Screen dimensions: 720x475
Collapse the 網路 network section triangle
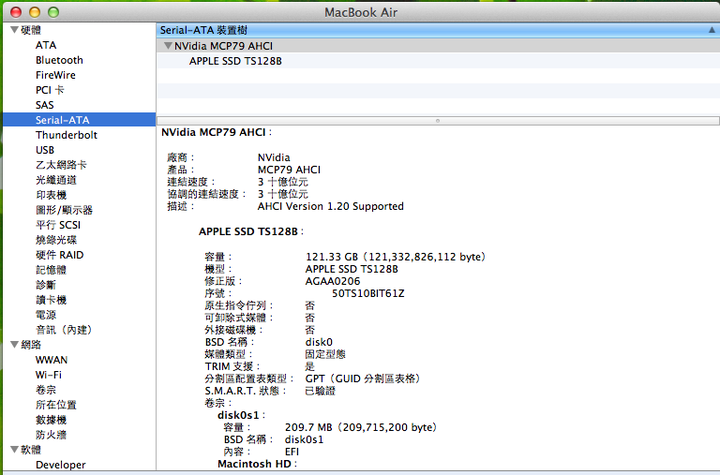[x=14, y=345]
